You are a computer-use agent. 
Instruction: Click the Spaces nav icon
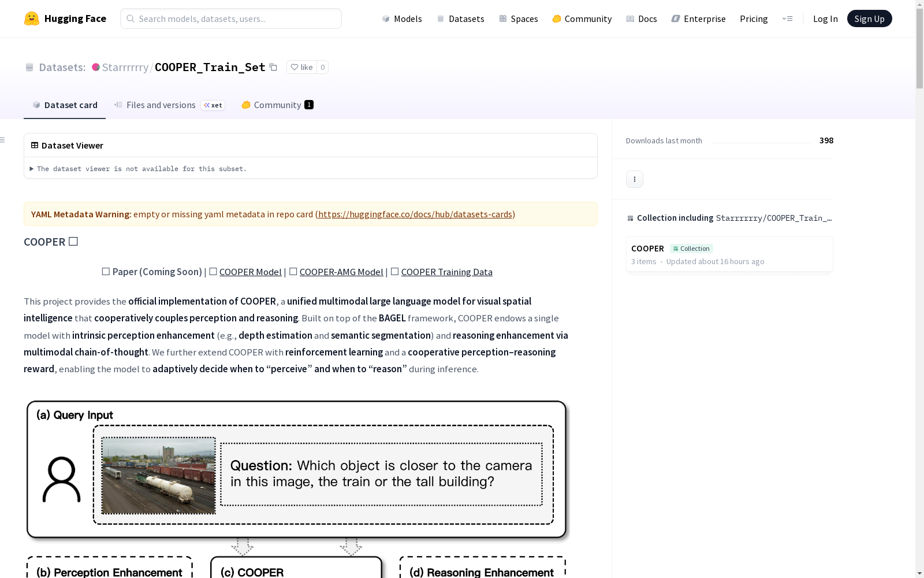(x=503, y=18)
